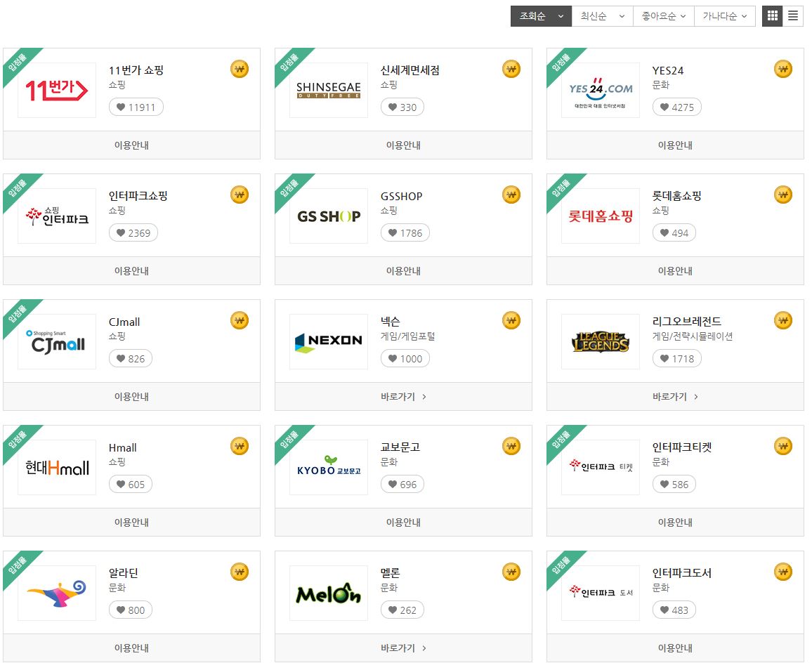
Task: Click the coin icon on the 교보문고 card
Action: tap(511, 446)
